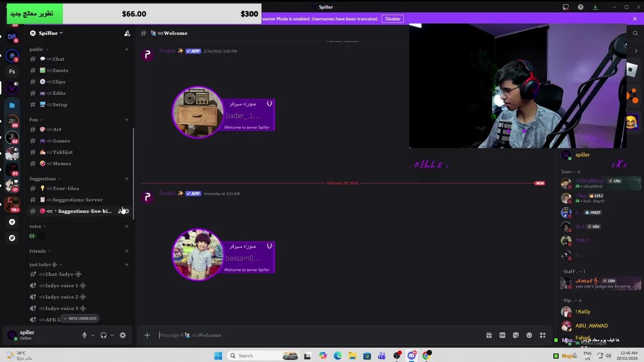This screenshot has width=644, height=362.
Task: Open the Windows Start button
Action: [218, 356]
